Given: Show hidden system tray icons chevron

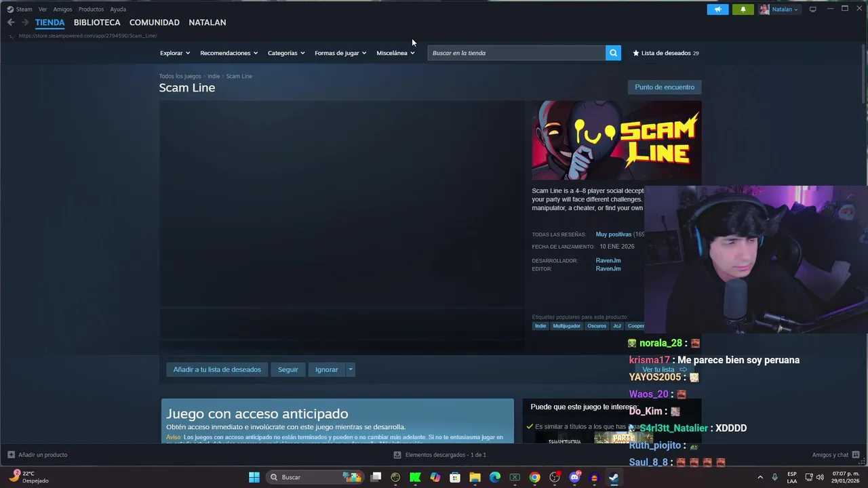Looking at the screenshot, I should [760, 477].
